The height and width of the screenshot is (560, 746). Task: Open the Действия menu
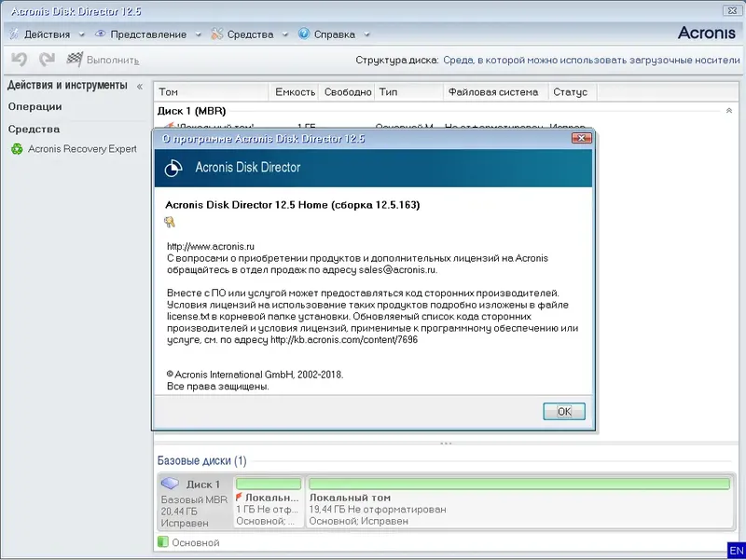point(48,34)
